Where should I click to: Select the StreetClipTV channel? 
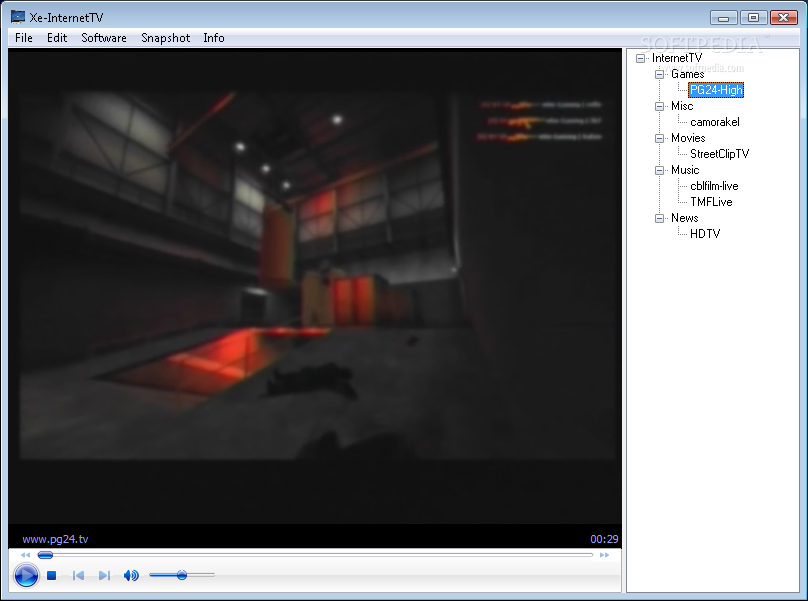coord(719,154)
